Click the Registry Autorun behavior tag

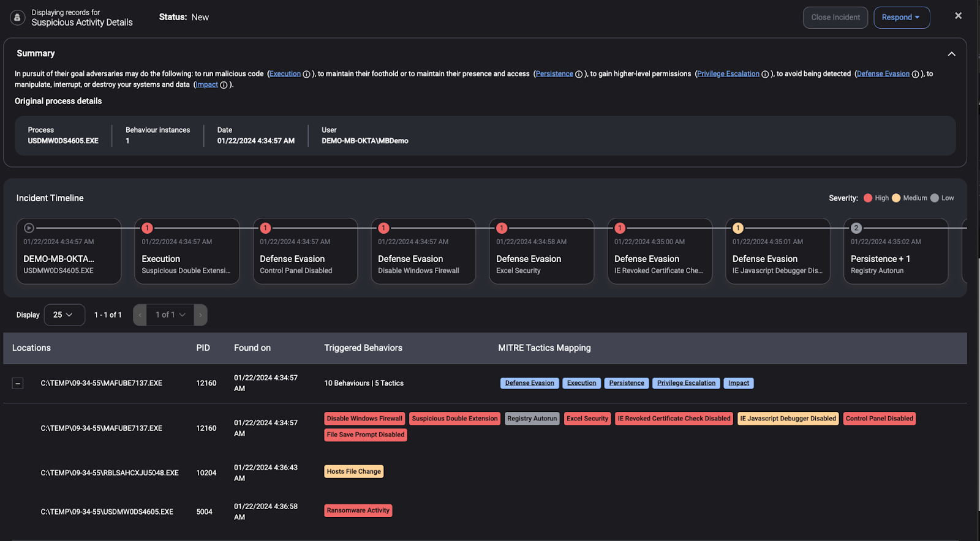532,419
